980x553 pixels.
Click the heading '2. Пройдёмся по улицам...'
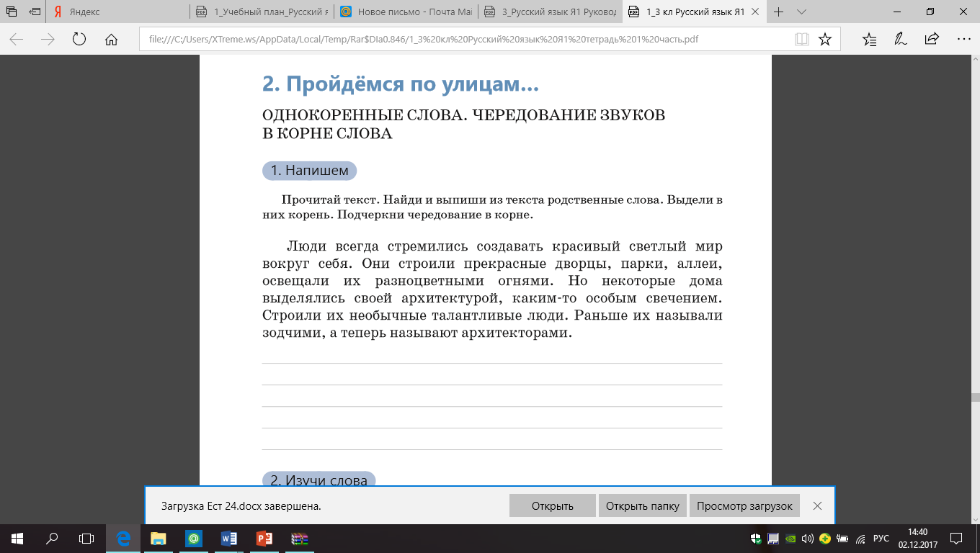(x=401, y=84)
